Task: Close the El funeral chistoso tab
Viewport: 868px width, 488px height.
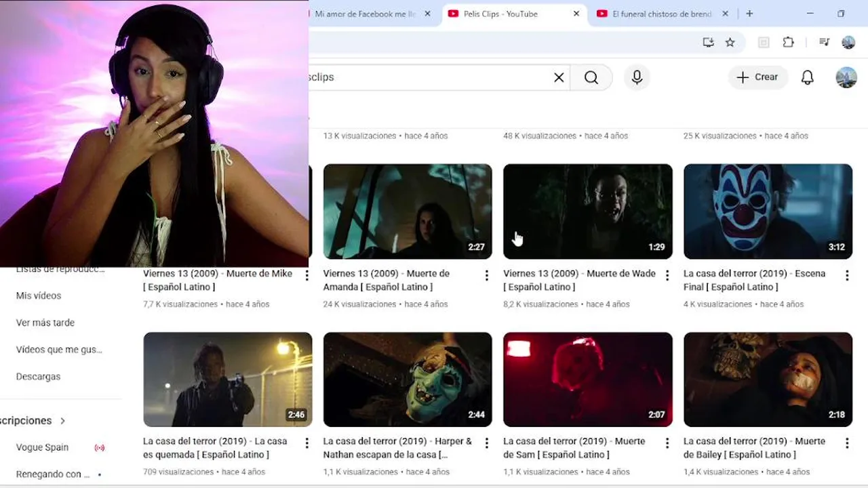Action: click(x=725, y=14)
